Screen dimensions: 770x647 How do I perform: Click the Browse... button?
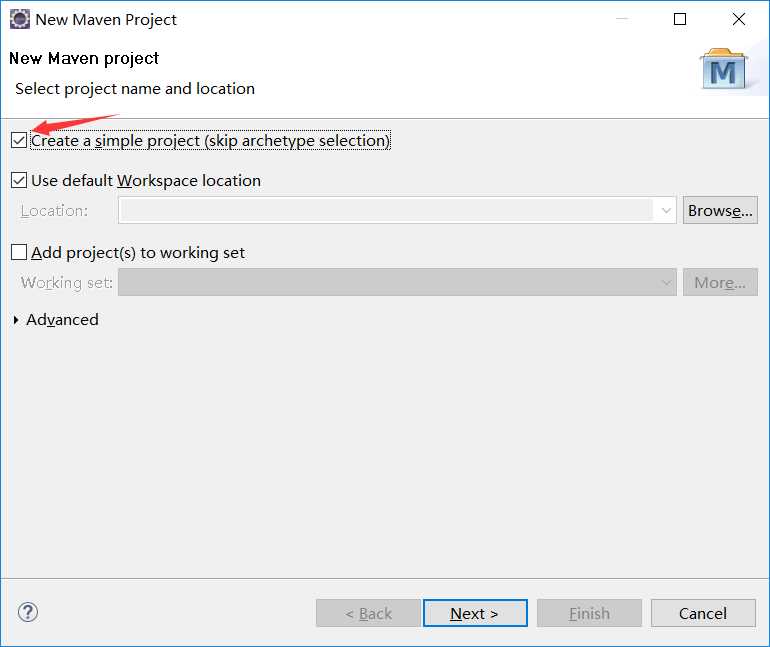pos(720,211)
